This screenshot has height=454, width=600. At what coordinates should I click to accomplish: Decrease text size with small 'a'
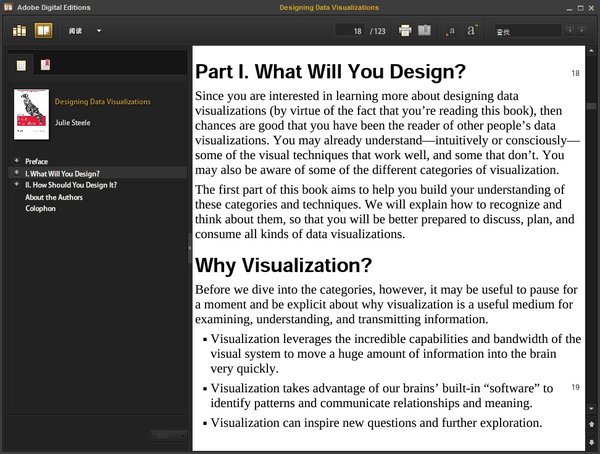tap(451, 31)
